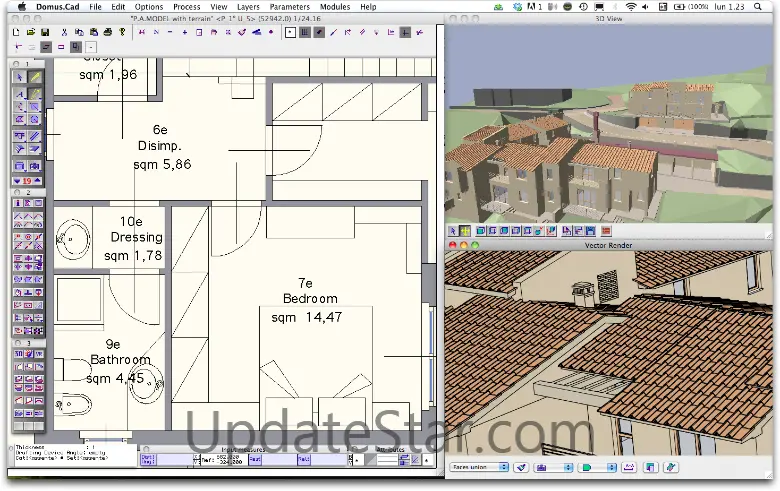Open the Help menu
The image size is (780, 491).
tap(368, 6)
